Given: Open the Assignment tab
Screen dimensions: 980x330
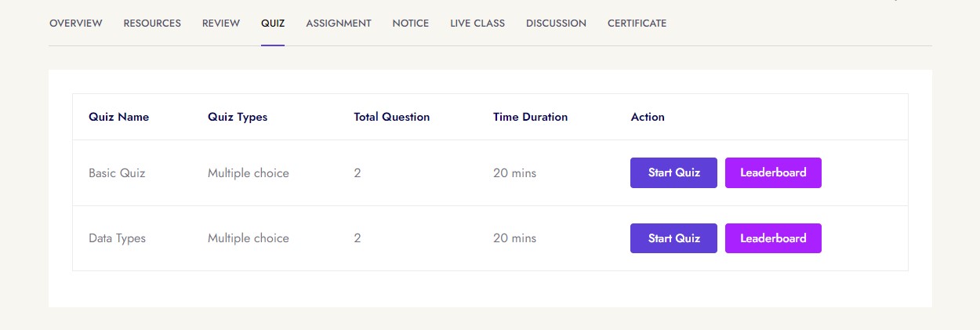Looking at the screenshot, I should tap(339, 24).
